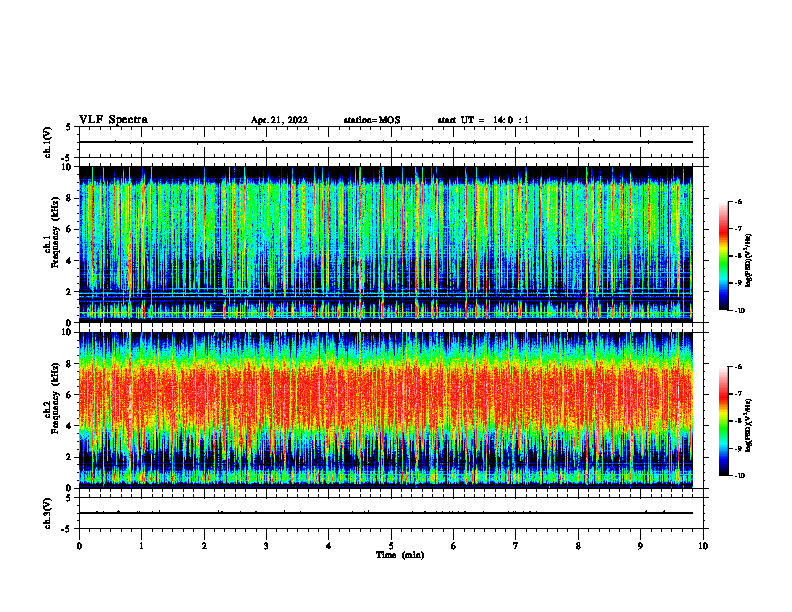This screenshot has width=792, height=612.
Task: Click the "ch.3(V)" axis label
Action: point(48,513)
